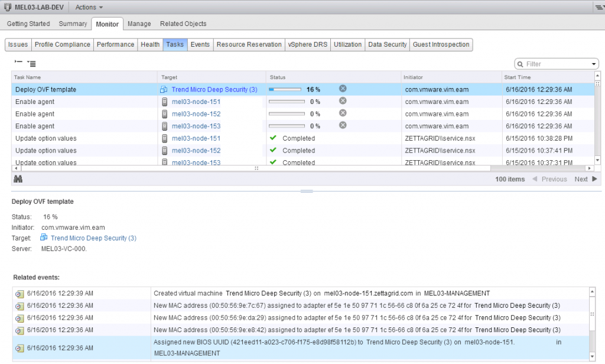Open the vSphere DRS sub-tab
The height and width of the screenshot is (364, 605).
click(307, 44)
